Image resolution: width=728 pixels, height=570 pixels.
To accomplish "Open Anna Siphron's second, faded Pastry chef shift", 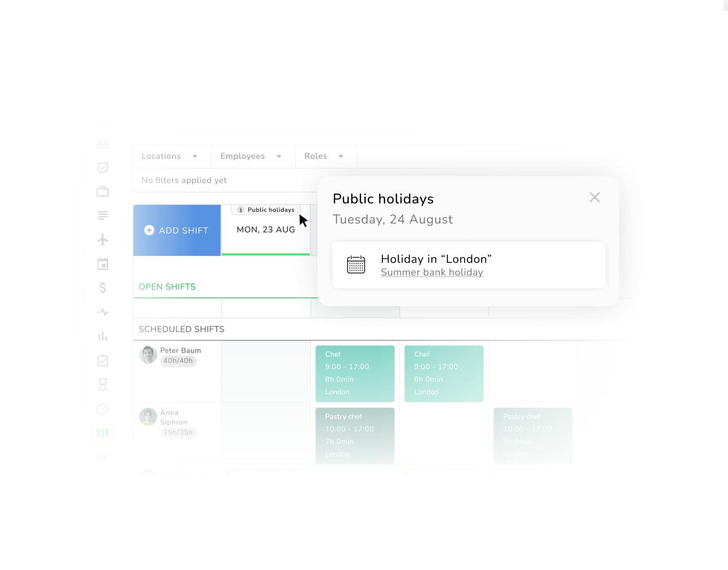I will click(533, 436).
